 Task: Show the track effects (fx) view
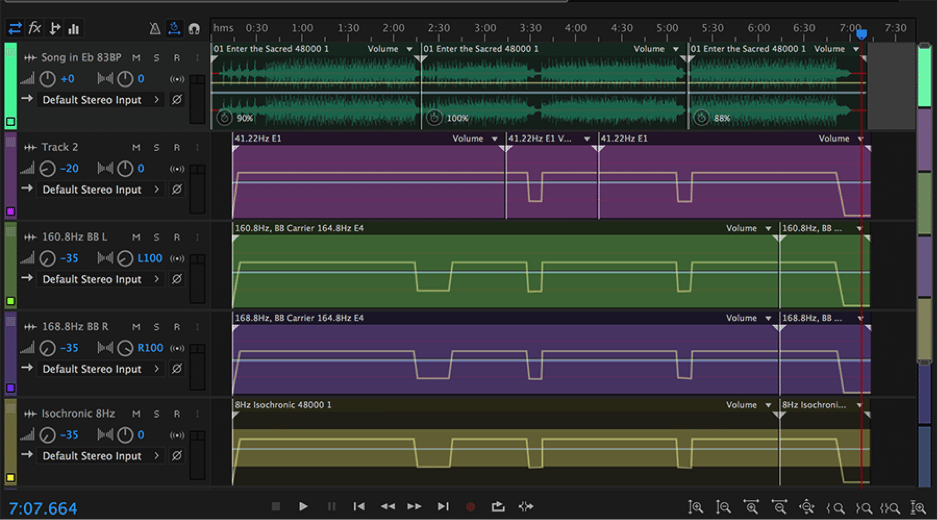[x=35, y=28]
